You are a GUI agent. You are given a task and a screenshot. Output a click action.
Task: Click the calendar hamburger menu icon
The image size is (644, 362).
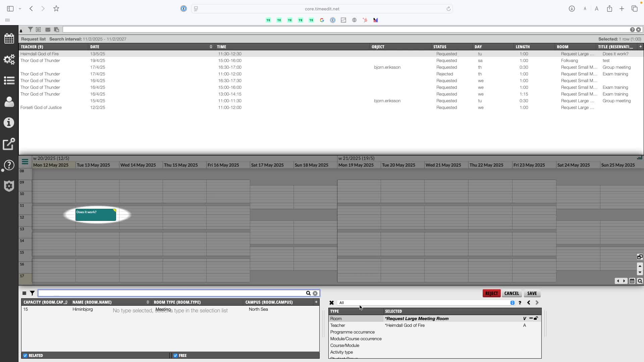25,162
